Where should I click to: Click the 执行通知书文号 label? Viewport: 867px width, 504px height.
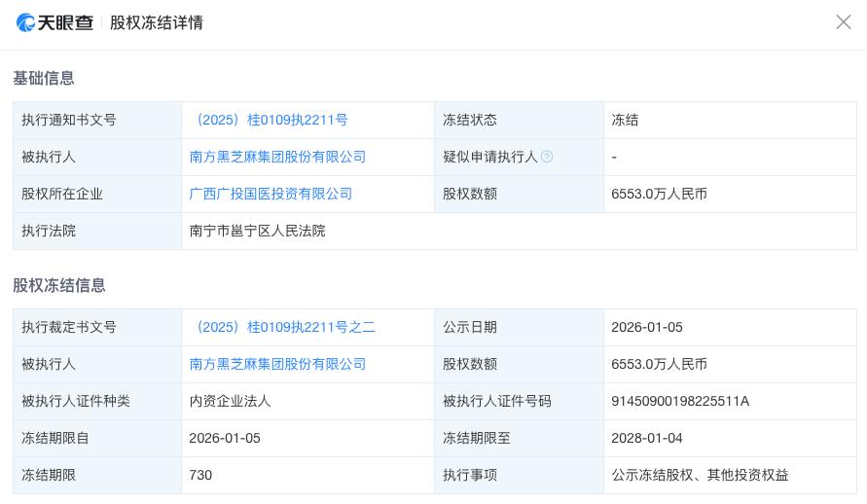tap(69, 120)
